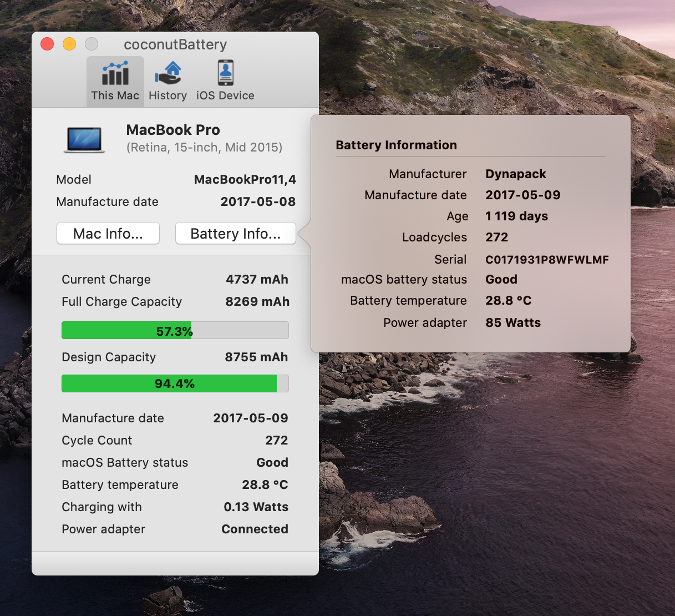This screenshot has height=616, width=675.
Task: Close the coconutBattery window with red button
Action: pos(48,44)
